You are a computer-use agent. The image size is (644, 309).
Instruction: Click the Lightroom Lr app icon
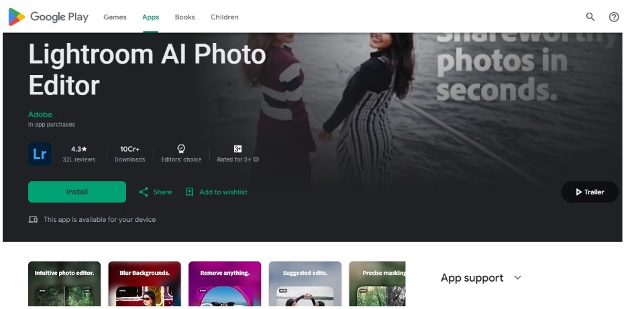(40, 154)
